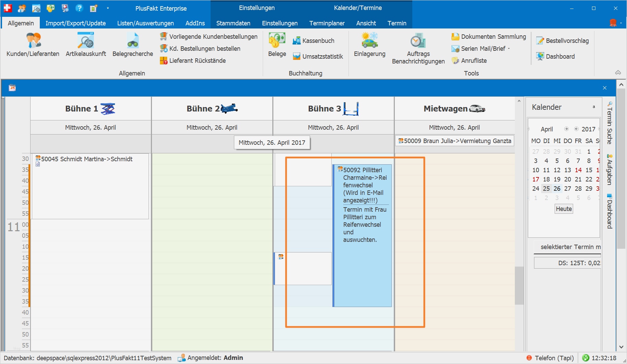Click the Heute button
The height and width of the screenshot is (364, 627).
[x=564, y=209]
